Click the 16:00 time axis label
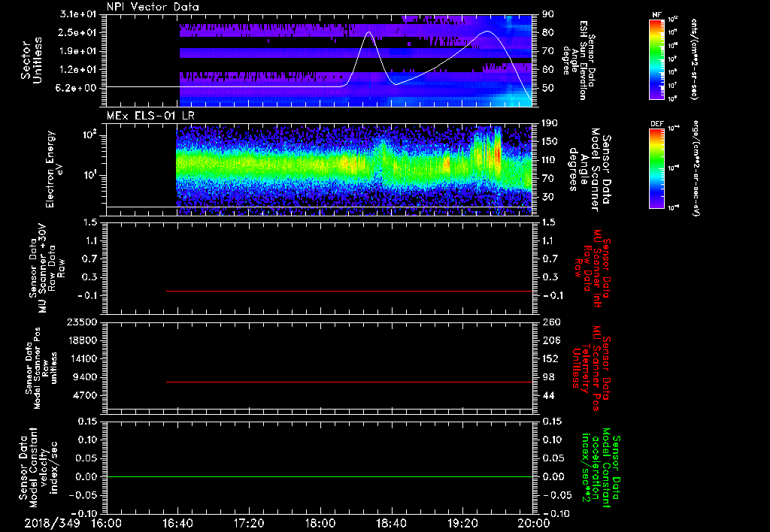 107,523
